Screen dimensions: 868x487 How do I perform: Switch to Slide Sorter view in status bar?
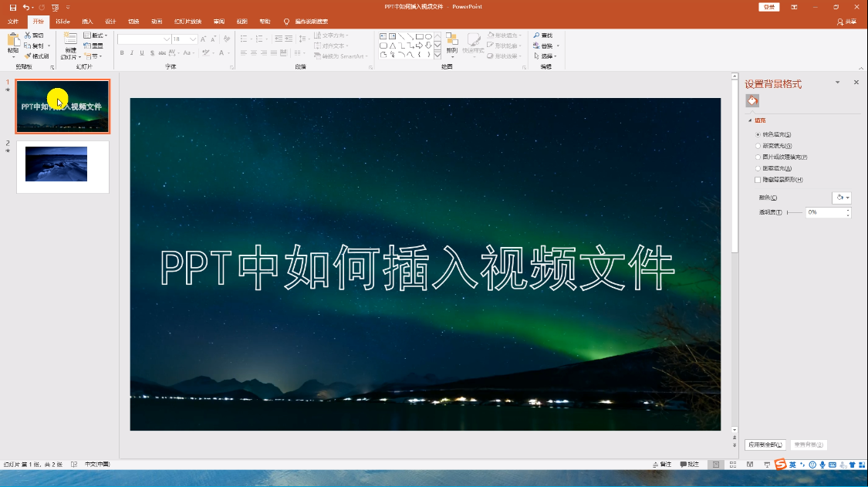tap(731, 464)
